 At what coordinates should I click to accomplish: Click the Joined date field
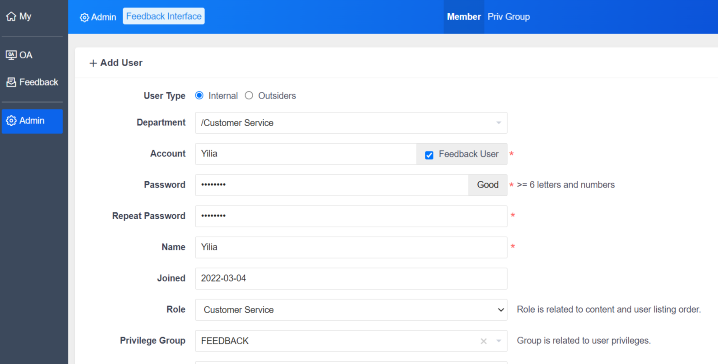(351, 278)
